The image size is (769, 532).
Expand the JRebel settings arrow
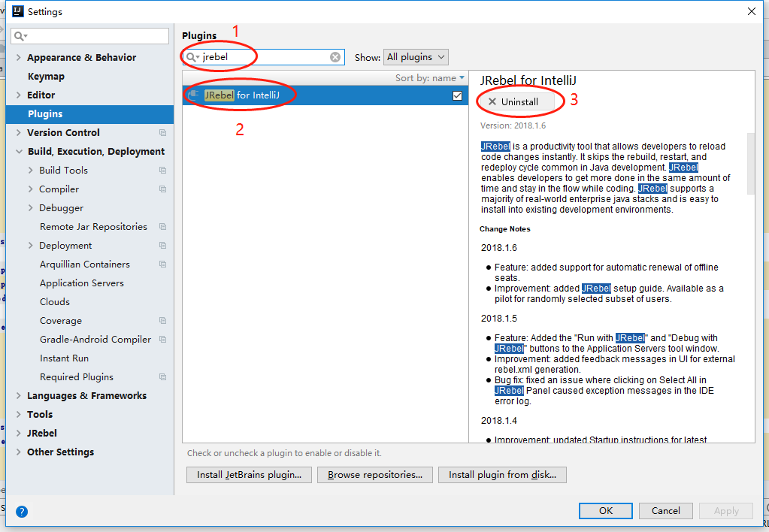click(x=19, y=434)
